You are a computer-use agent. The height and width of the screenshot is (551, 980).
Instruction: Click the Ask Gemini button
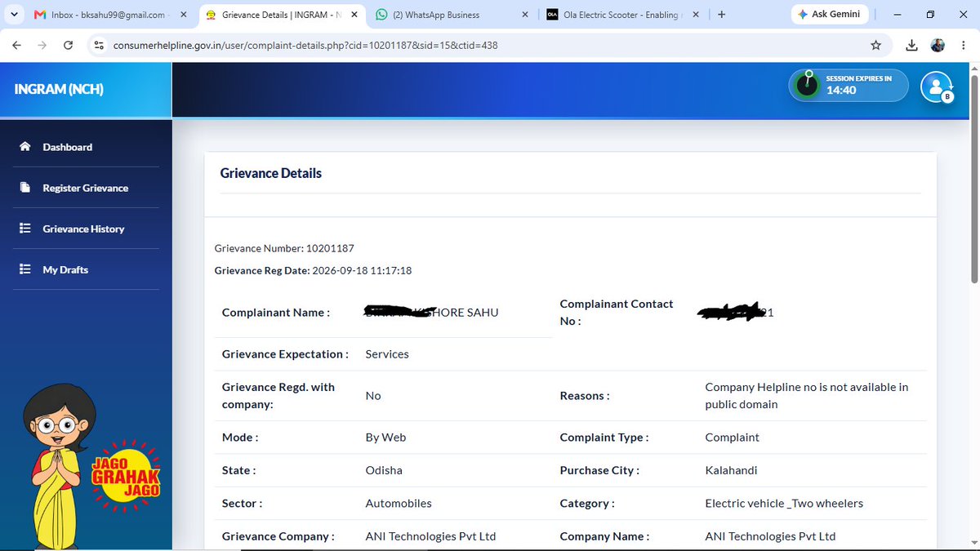point(829,14)
